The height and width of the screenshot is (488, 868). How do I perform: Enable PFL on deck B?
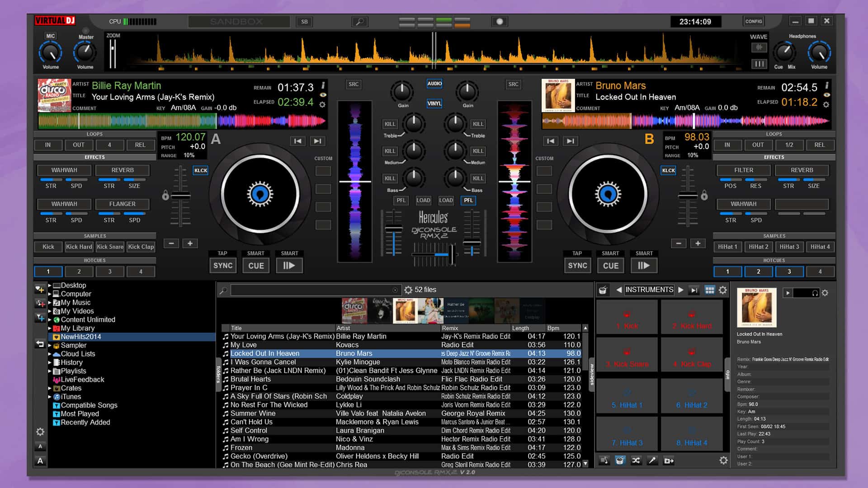point(468,201)
